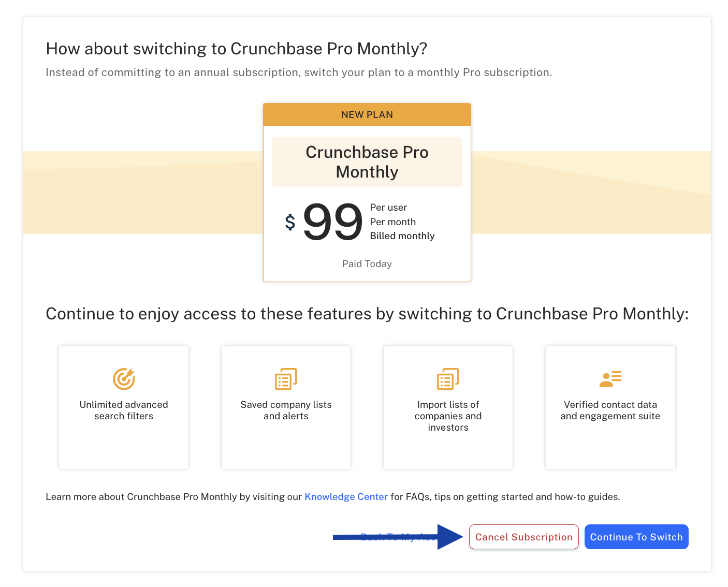728x587 pixels.
Task: Click the Paid Today label
Action: point(367,263)
